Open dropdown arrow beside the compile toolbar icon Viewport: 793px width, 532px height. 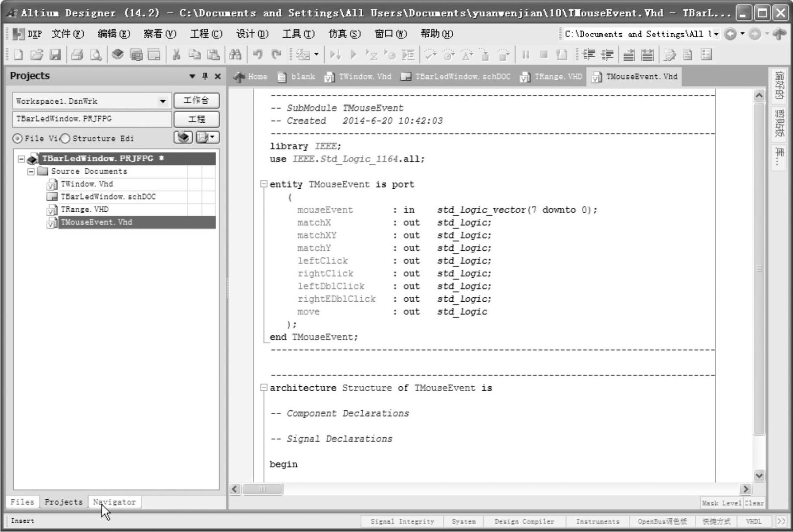click(x=316, y=55)
